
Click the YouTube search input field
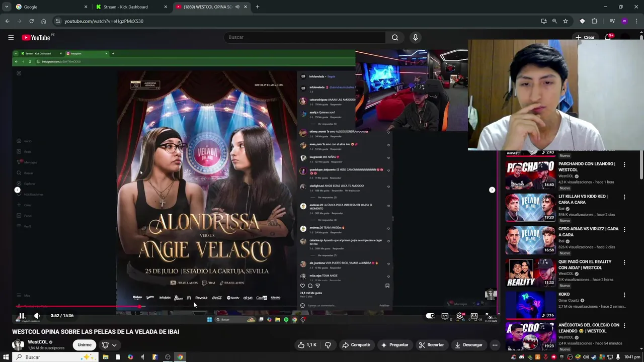point(305,37)
